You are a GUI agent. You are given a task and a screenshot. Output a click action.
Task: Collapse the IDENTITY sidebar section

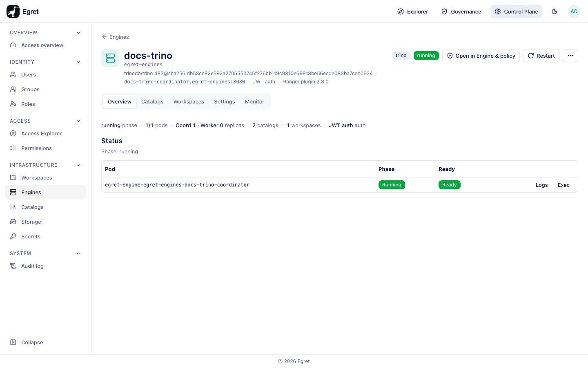pos(78,62)
